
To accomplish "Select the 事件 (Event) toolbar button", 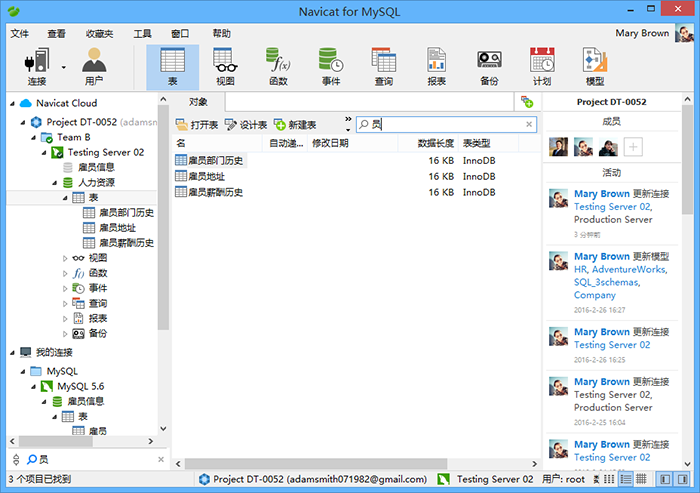I will 331,67.
